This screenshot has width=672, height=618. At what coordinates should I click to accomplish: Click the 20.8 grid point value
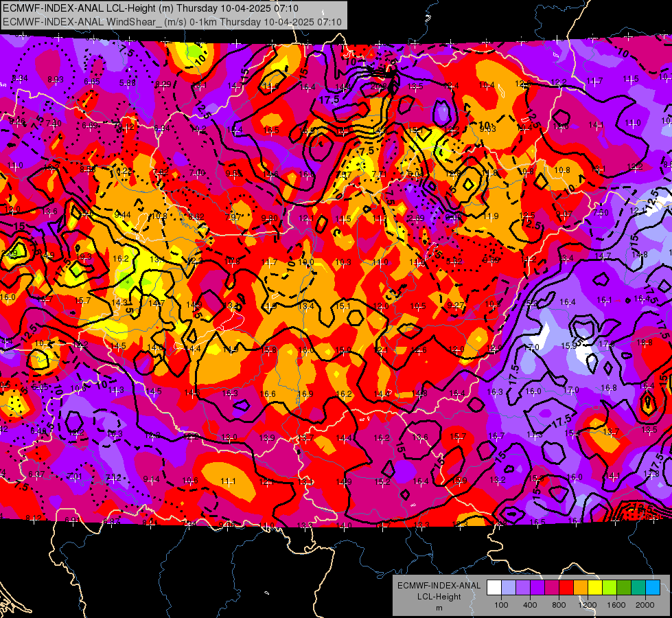[x=378, y=87]
